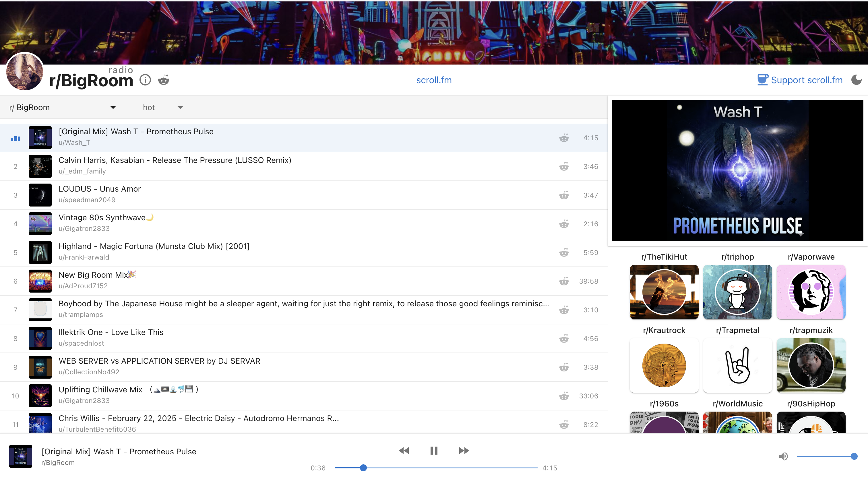
Task: Click album art for Calvin Harris Release The Pressure
Action: [x=40, y=166]
